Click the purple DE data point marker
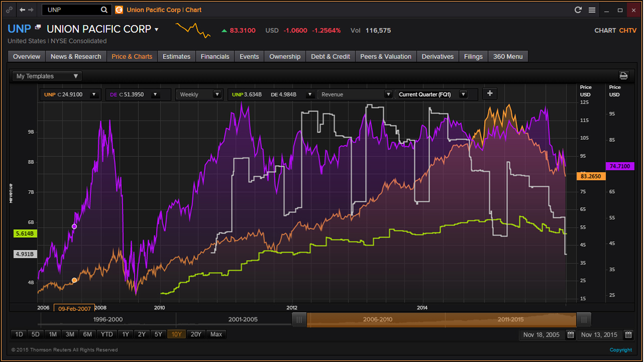The height and width of the screenshot is (362, 644). tap(74, 226)
